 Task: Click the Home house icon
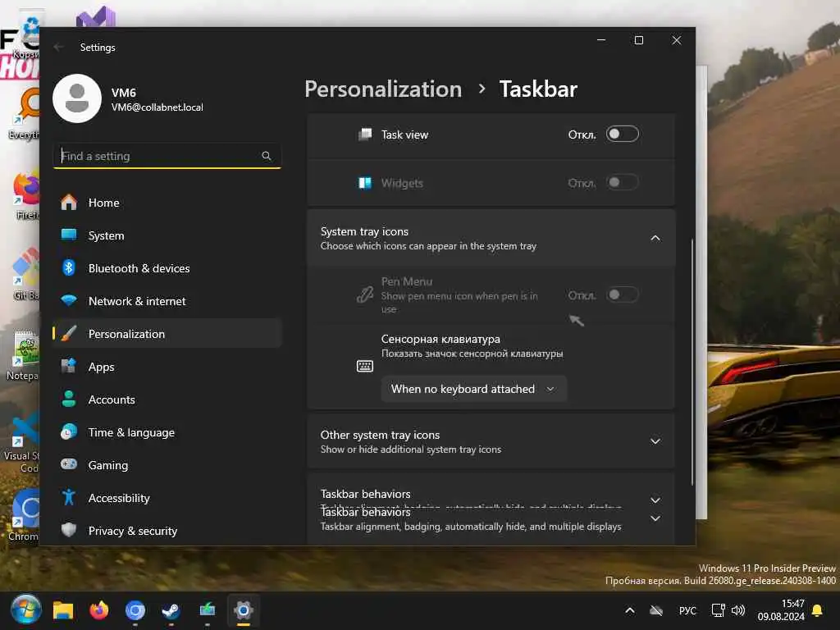coord(69,202)
